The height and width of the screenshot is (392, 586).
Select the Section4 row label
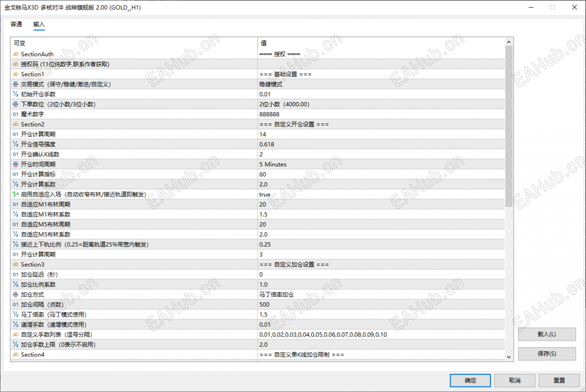(33, 355)
